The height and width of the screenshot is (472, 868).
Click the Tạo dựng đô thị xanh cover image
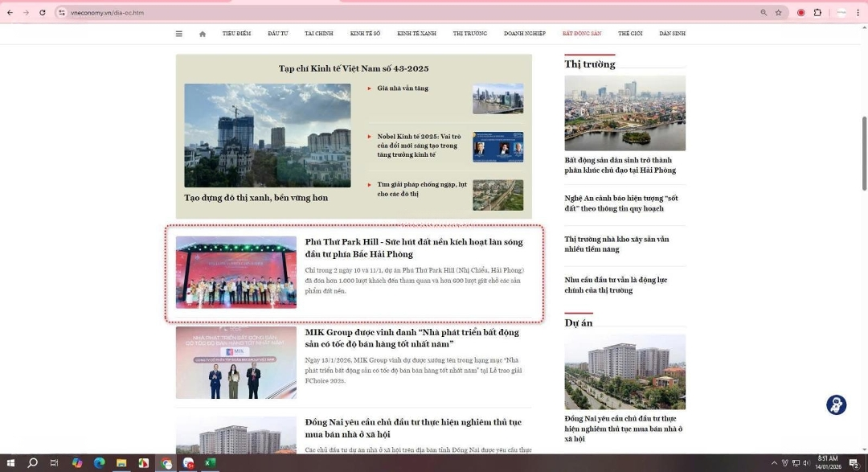click(267, 135)
